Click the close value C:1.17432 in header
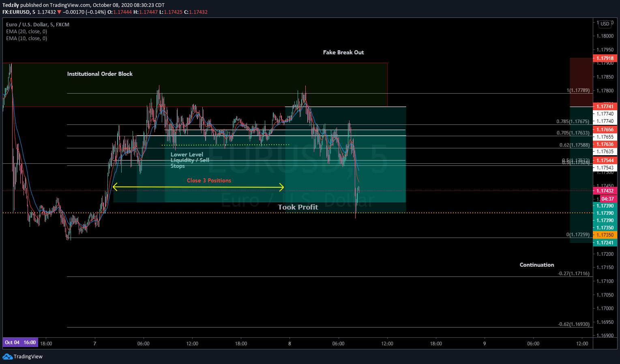620x364 pixels. coord(196,12)
